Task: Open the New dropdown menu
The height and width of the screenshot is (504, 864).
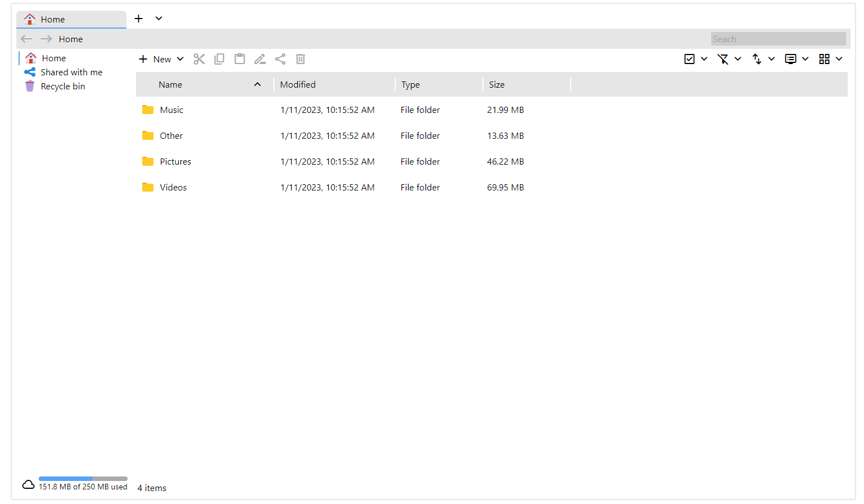Action: (x=180, y=58)
